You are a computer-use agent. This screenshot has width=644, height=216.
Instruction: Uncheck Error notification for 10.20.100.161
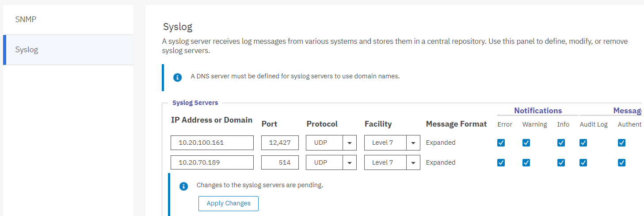[501, 143]
